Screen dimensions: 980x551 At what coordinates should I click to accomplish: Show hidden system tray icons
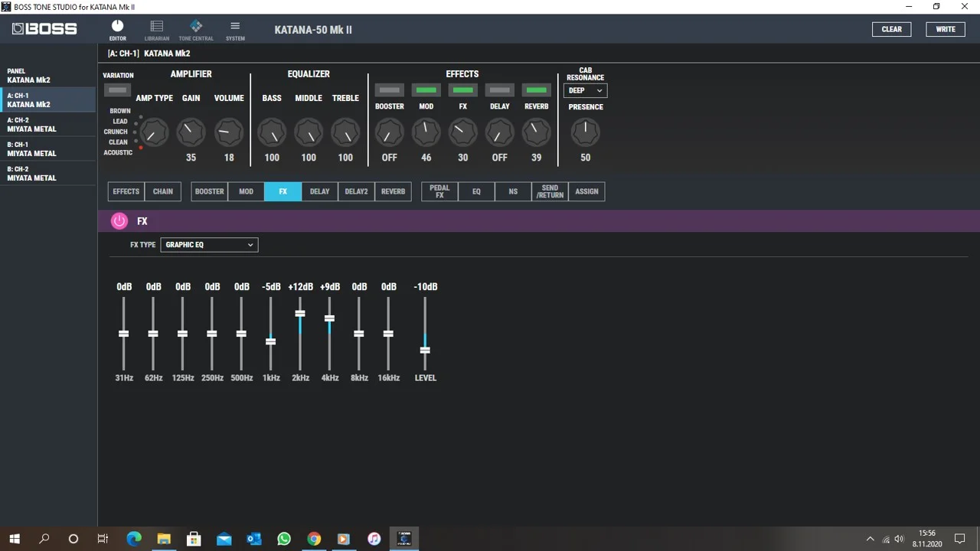[x=870, y=539]
